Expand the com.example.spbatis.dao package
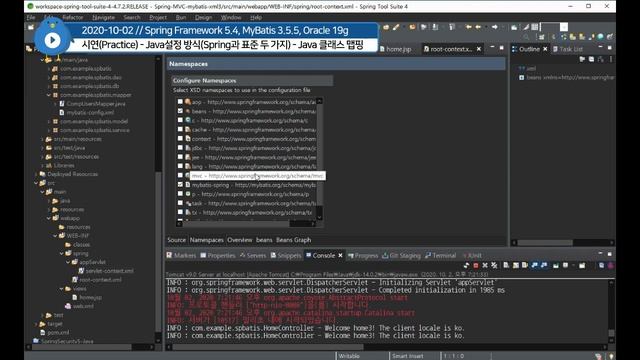640x360 pixels. click(49, 78)
